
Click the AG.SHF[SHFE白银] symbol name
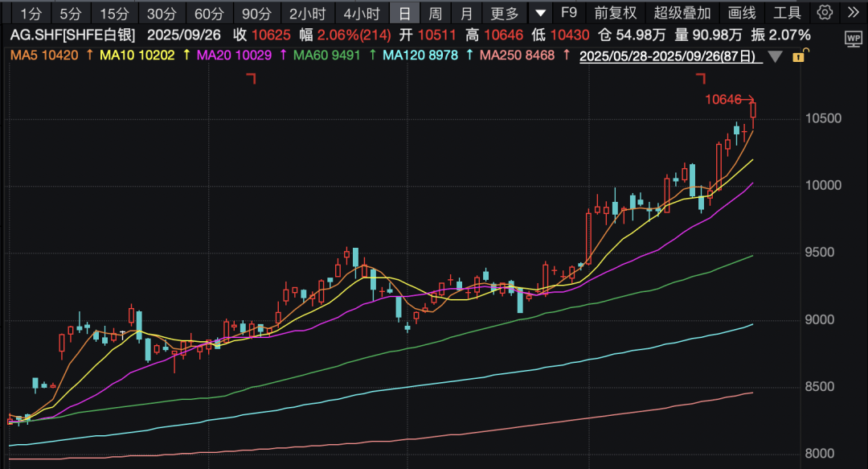pyautogui.click(x=72, y=35)
